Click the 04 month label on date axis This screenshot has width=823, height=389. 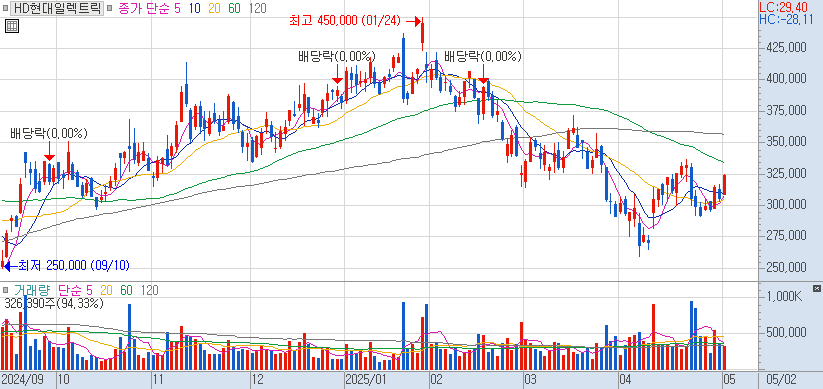(x=625, y=379)
